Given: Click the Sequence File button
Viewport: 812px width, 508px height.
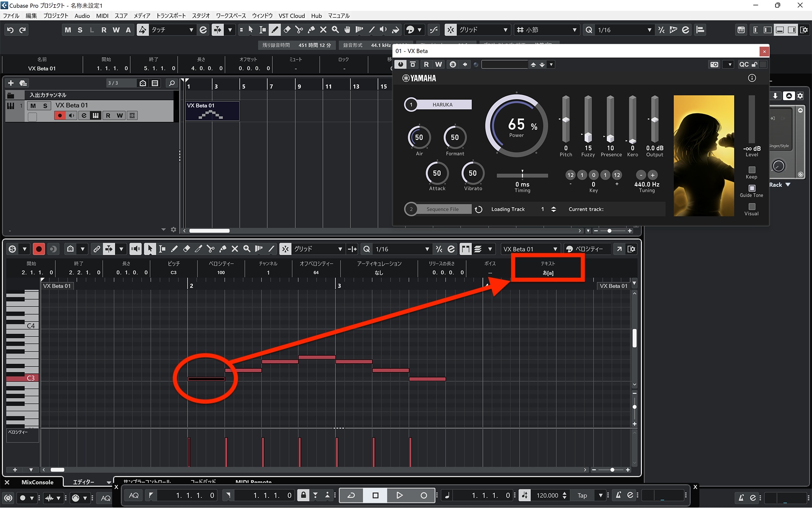Looking at the screenshot, I should [x=442, y=209].
